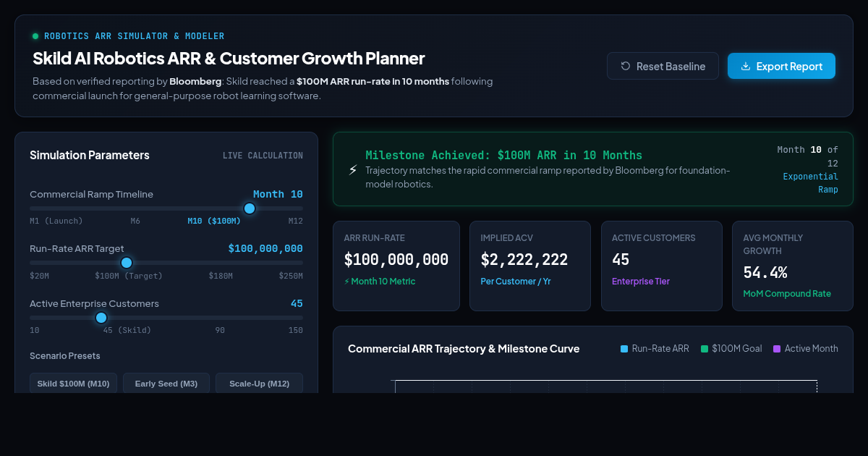The width and height of the screenshot is (868, 456).
Task: Click the Reset Baseline button
Action: coord(663,66)
